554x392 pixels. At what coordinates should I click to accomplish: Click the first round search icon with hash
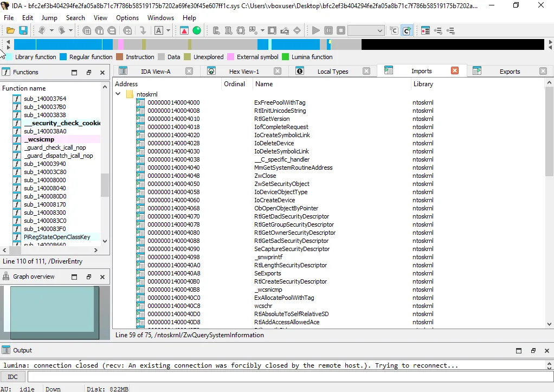point(87,31)
